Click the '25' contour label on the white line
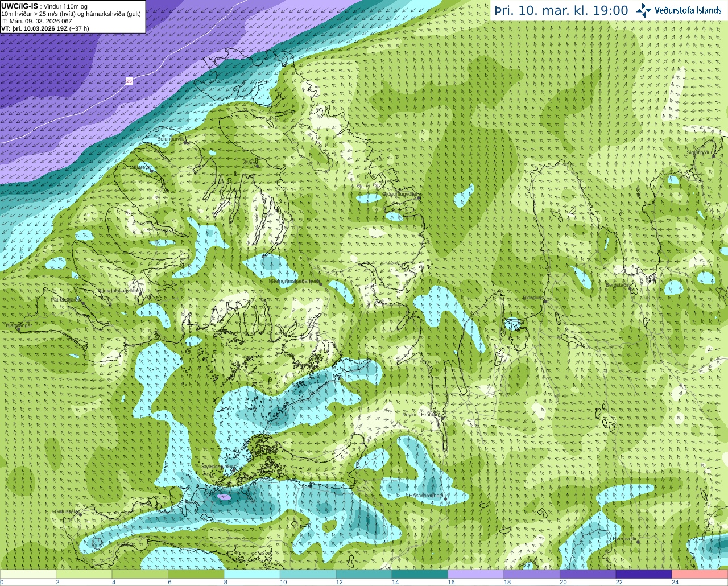The width and height of the screenshot is (728, 586). pos(129,81)
